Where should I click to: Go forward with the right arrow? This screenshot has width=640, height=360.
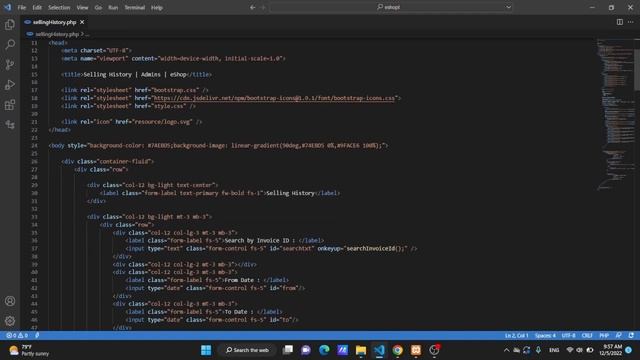[263, 7]
